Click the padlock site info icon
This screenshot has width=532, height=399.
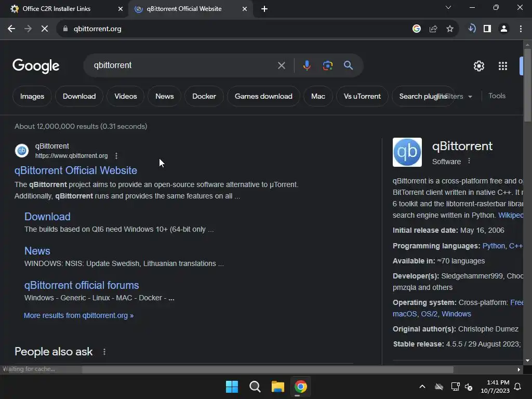click(65, 29)
